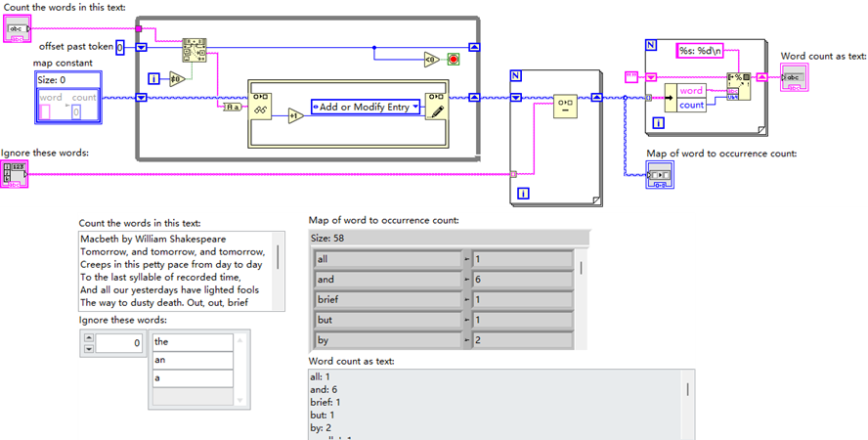
Task: Click the scroll down arrow of ignore array
Action: [x=239, y=400]
